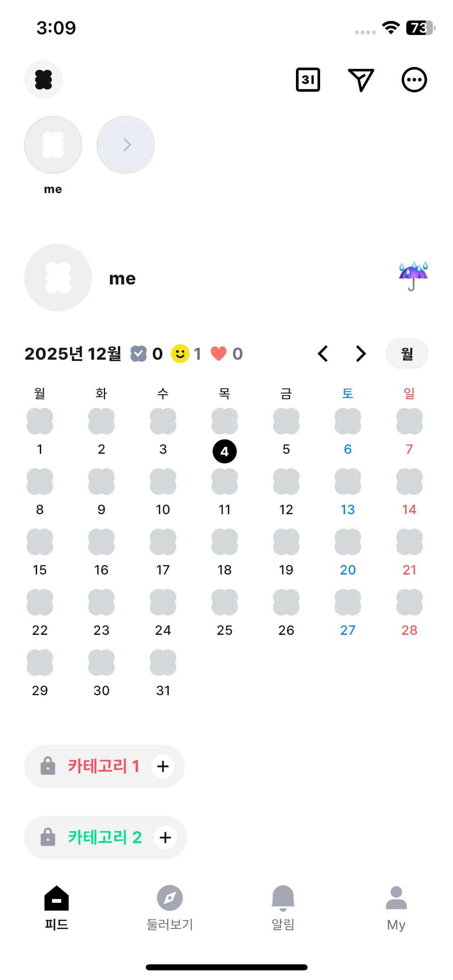Viewport: 453px width, 980px height.
Task: Add a task to 카테고리 2
Action: (x=165, y=837)
